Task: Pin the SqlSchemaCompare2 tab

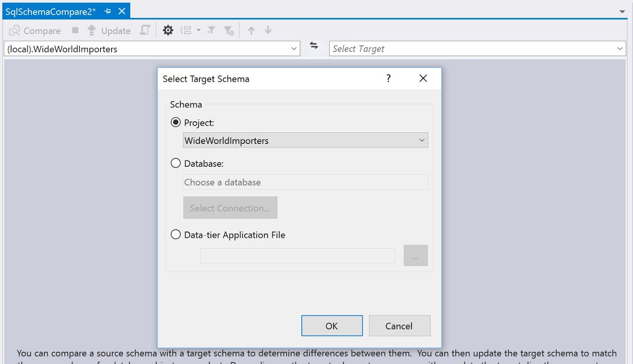Action: coord(107,11)
